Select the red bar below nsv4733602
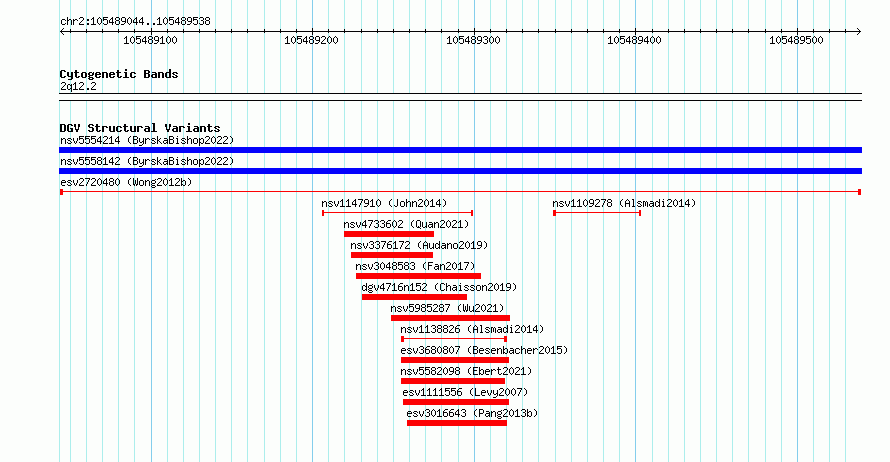The width and height of the screenshot is (890, 462). [x=389, y=234]
